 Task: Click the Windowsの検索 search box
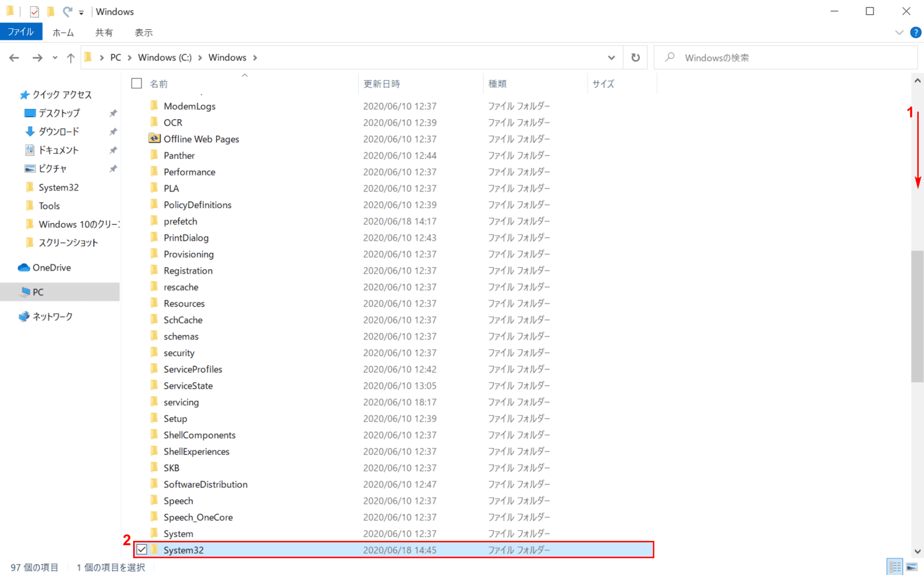coord(785,57)
